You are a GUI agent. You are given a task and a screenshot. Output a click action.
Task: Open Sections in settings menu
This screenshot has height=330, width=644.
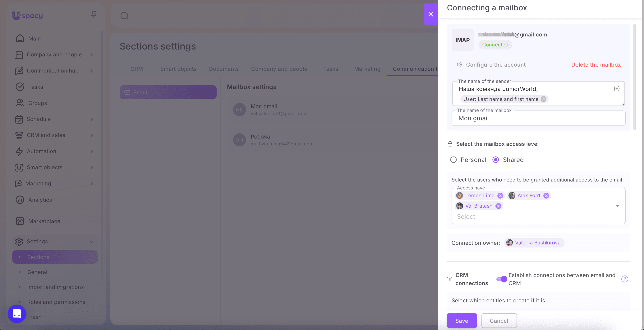55,257
